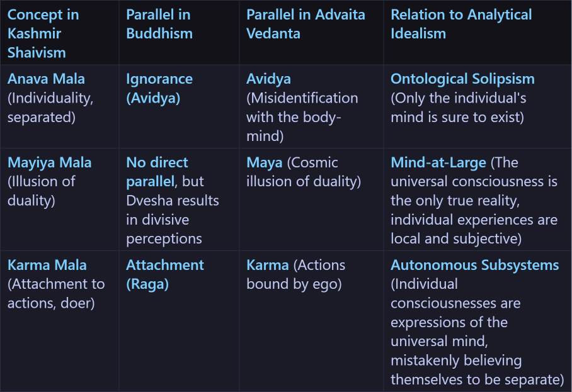Screen dimensions: 572x392
Task: Click "Misidentification with the body-mind" description text
Action: [x=302, y=117]
